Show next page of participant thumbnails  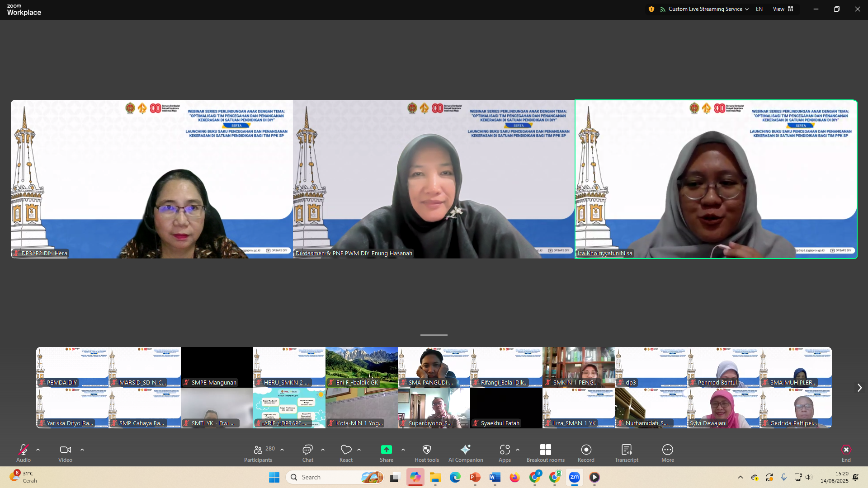tap(859, 388)
